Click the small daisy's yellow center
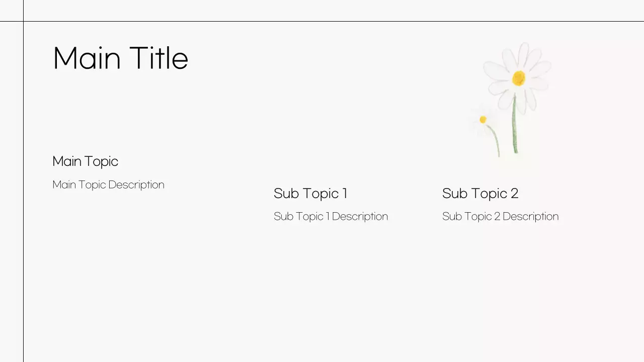Screen dimensions: 644x362 coord(483,120)
